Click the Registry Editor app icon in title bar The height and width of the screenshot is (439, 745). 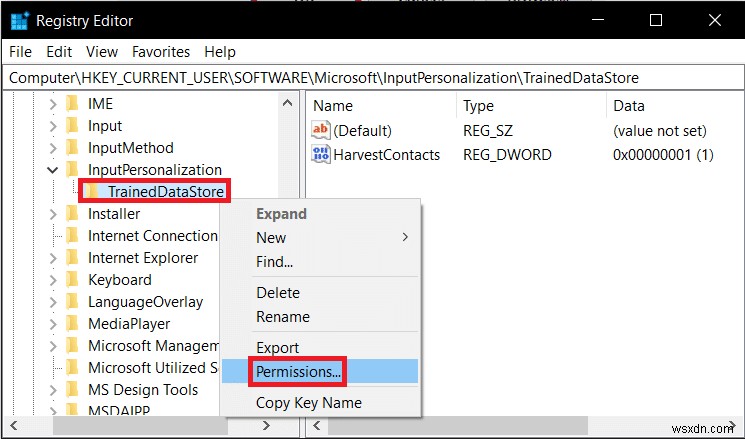click(x=19, y=21)
